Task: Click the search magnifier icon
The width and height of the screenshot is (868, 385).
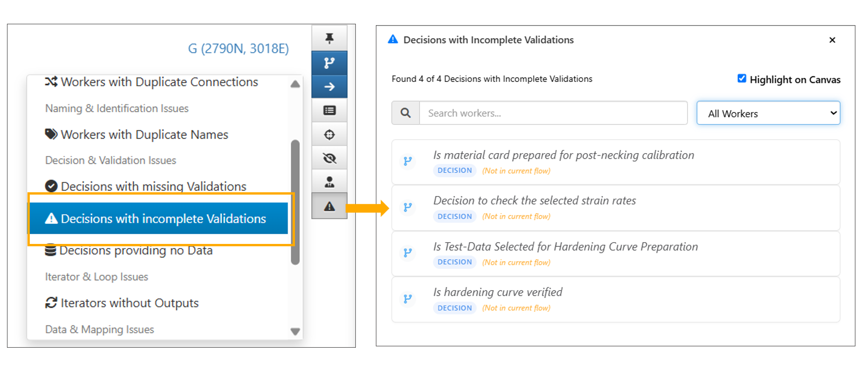Action: [406, 113]
